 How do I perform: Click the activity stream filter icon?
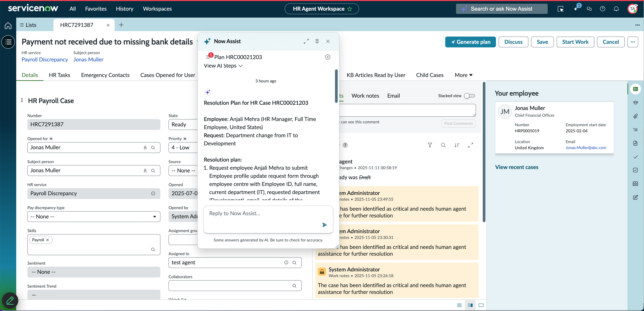pyautogui.click(x=430, y=145)
